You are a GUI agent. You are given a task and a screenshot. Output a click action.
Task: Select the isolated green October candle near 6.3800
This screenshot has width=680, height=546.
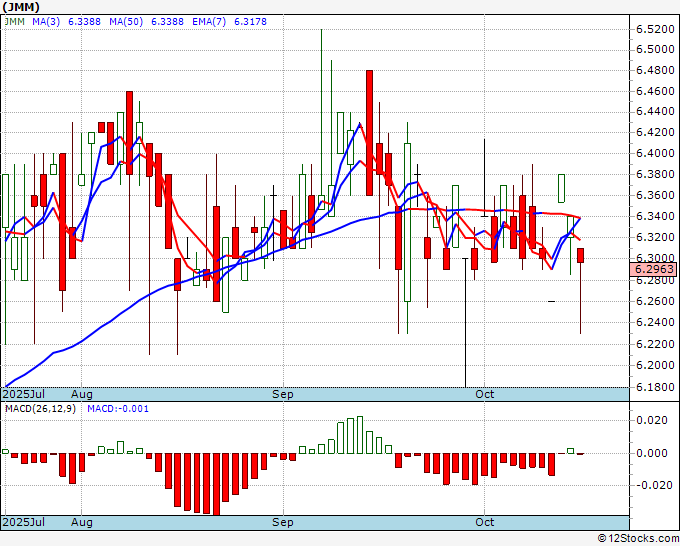[x=561, y=188]
